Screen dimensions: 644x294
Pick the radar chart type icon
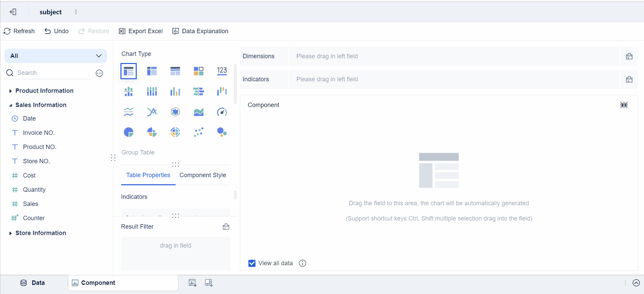tap(175, 112)
